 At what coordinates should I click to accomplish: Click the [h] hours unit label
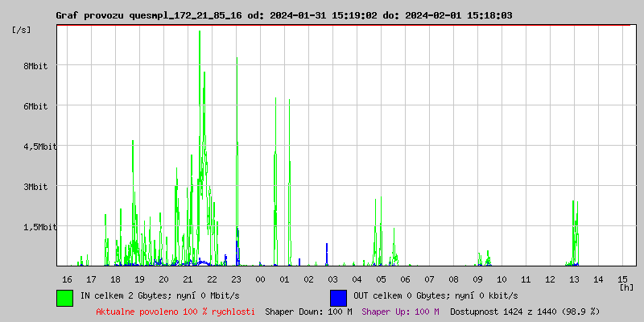tap(626, 287)
